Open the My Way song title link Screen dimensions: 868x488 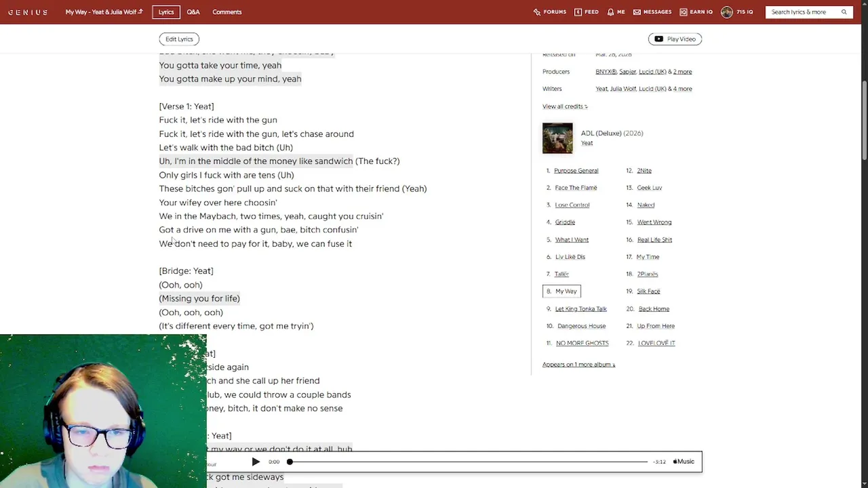[x=104, y=12]
